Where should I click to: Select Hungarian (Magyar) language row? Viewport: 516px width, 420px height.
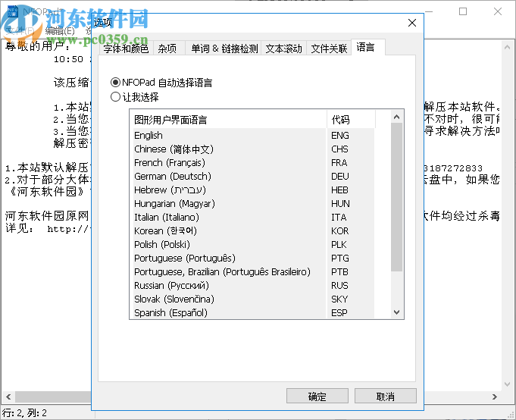[x=228, y=204]
